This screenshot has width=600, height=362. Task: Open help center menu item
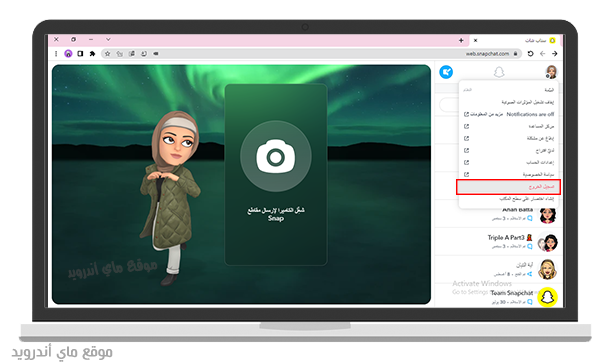pos(508,126)
